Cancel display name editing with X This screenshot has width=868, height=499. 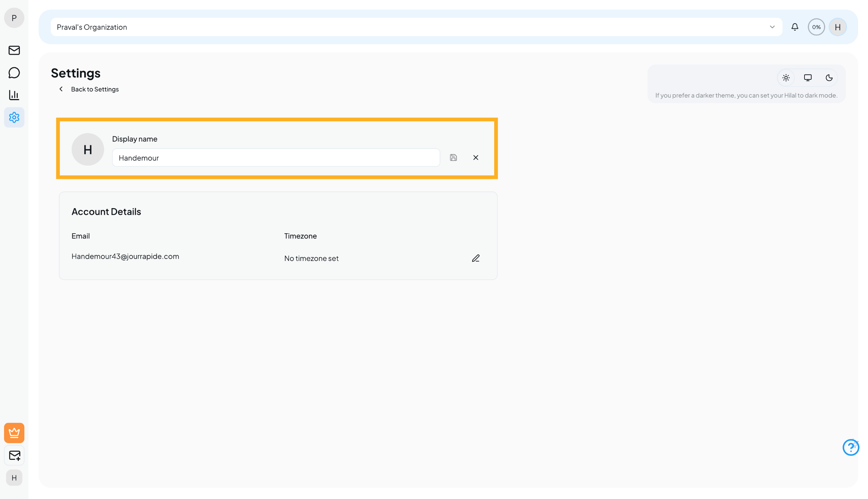tap(476, 158)
